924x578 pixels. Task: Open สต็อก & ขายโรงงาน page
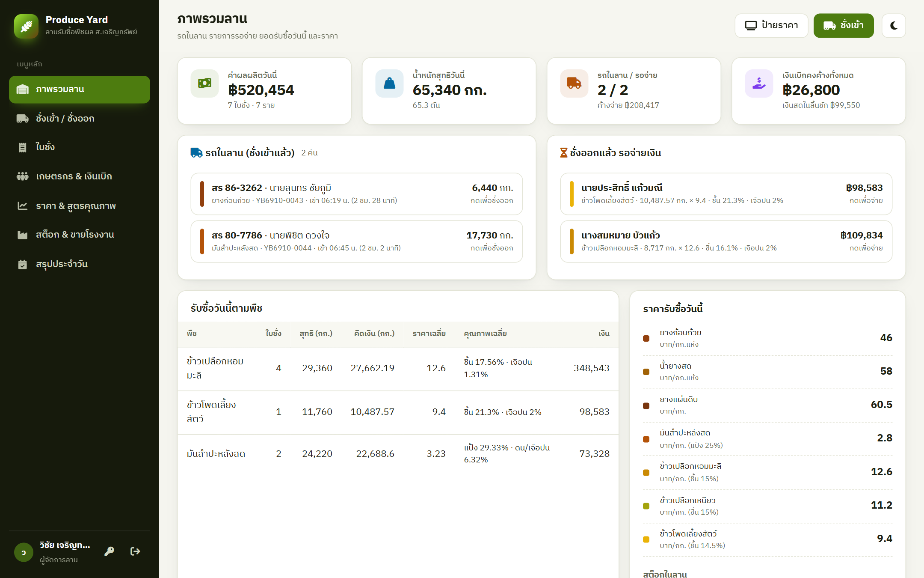point(80,235)
